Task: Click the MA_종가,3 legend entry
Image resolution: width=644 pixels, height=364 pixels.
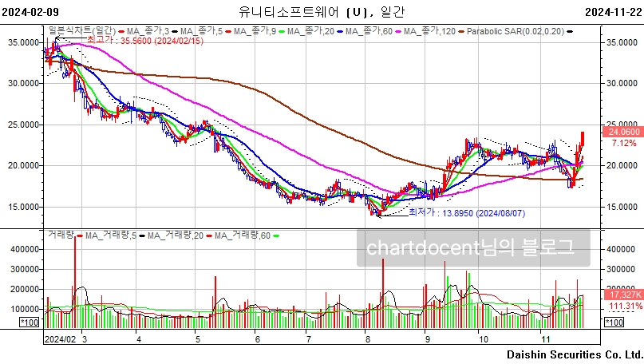Action: point(148,31)
